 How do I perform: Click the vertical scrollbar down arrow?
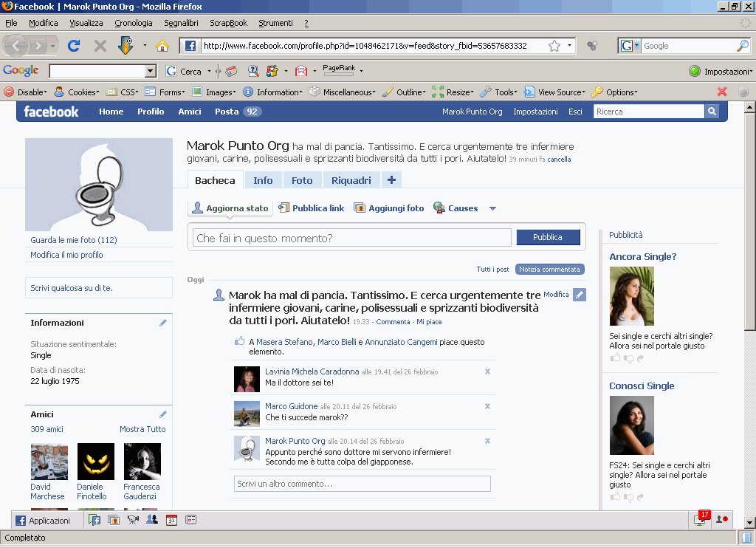tap(749, 522)
